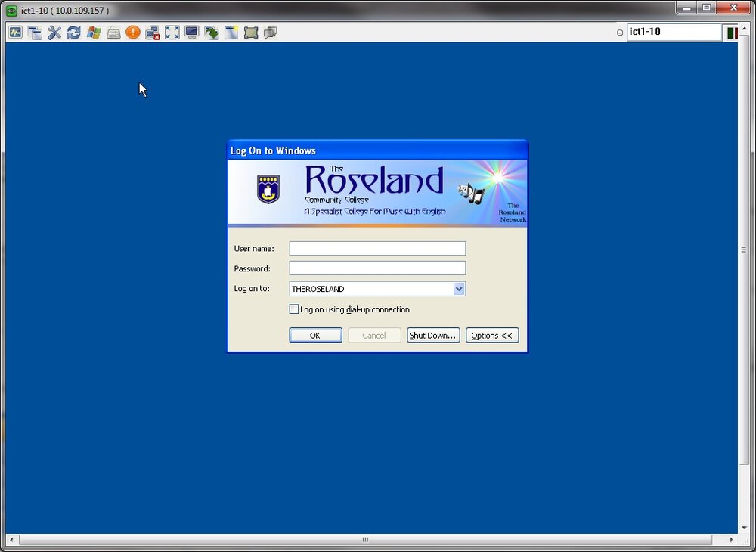Image resolution: width=756 pixels, height=552 pixels.
Task: Click the orange exclamation alert icon
Action: [x=132, y=33]
